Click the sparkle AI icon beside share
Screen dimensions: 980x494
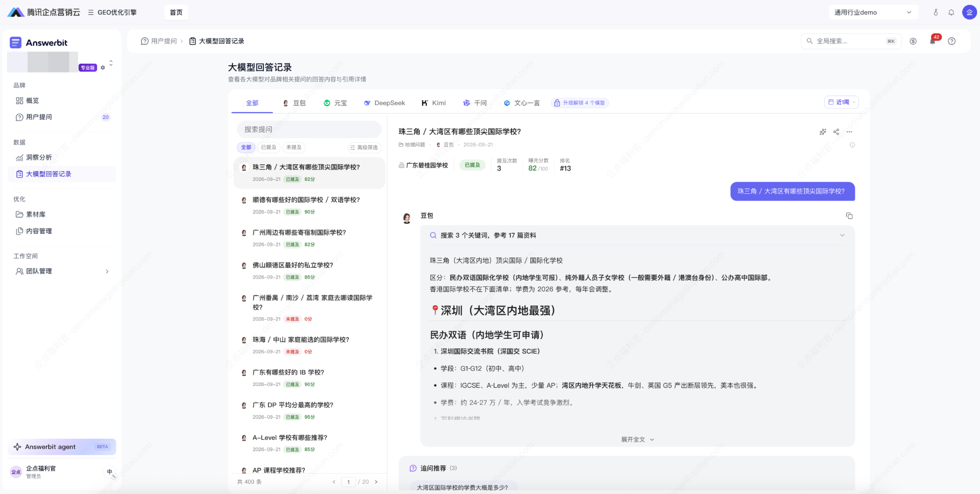pos(822,132)
